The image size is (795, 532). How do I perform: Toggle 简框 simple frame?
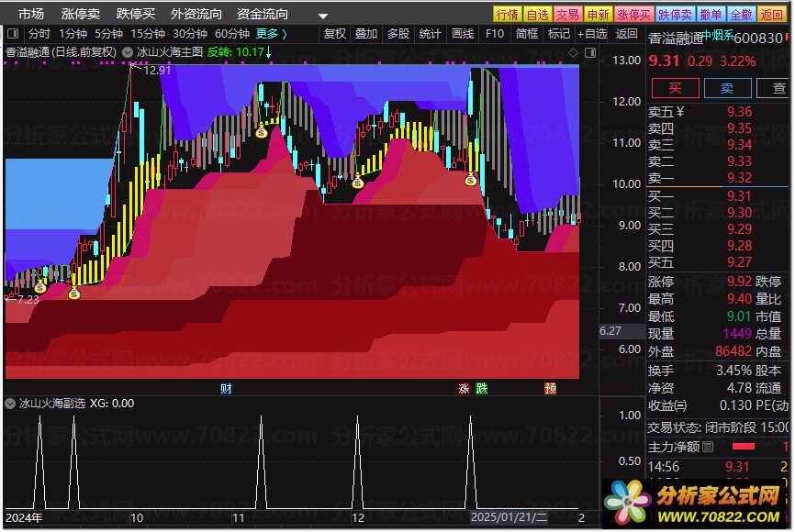pyautogui.click(x=526, y=34)
